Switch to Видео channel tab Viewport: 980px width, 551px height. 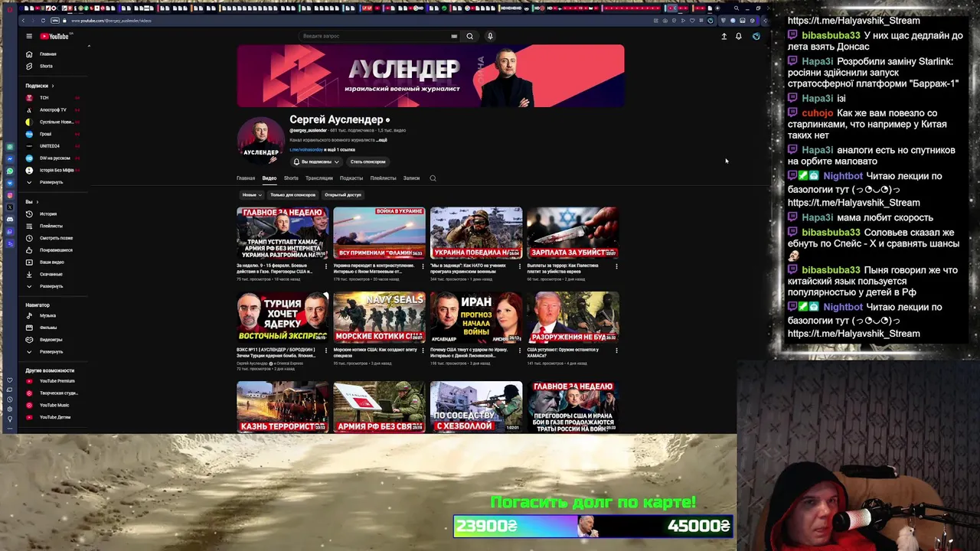[x=269, y=178]
